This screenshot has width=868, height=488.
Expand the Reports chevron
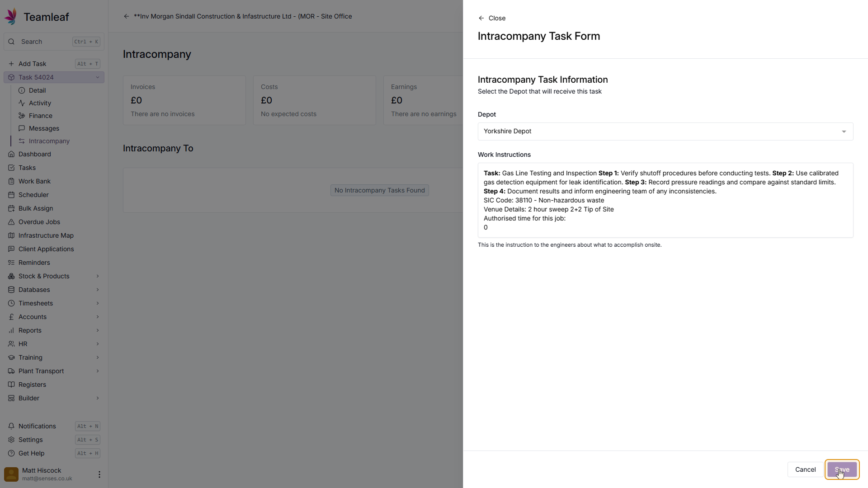[98, 330]
